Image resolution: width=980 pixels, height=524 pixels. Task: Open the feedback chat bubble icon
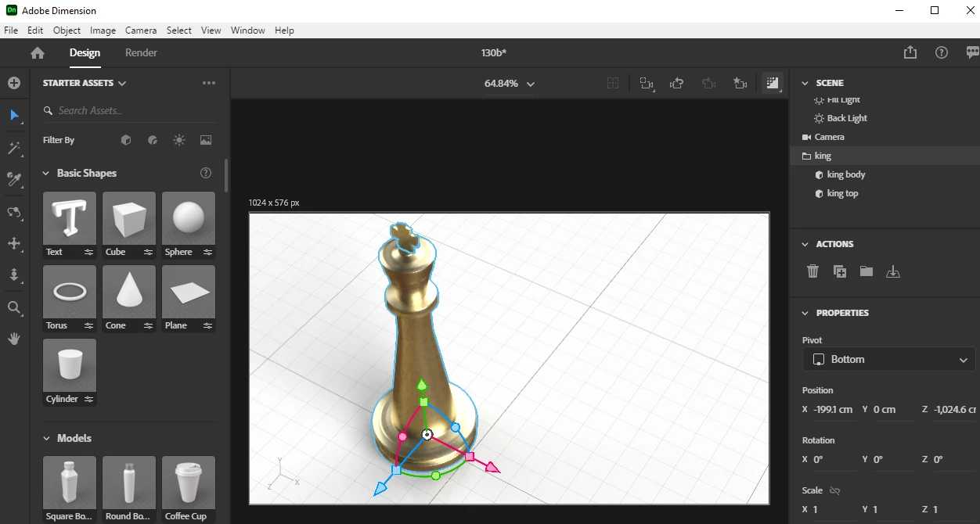click(973, 52)
